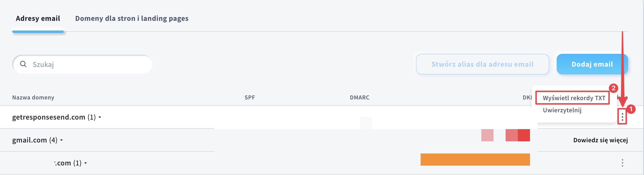Open the three-dot menu in the last .com row
The image size is (644, 175).
[622, 163]
